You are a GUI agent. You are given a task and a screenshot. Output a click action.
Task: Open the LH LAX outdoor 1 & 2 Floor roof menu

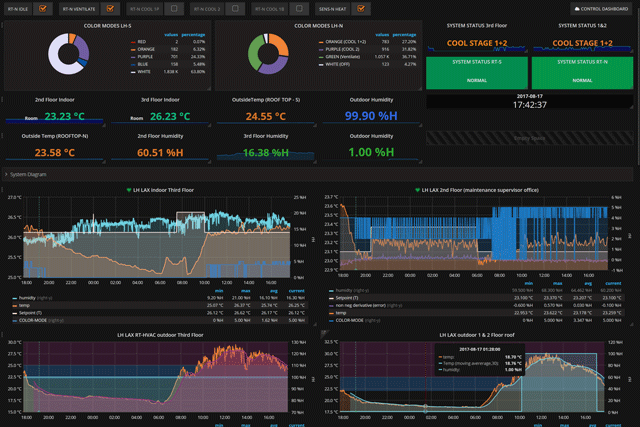[478, 335]
